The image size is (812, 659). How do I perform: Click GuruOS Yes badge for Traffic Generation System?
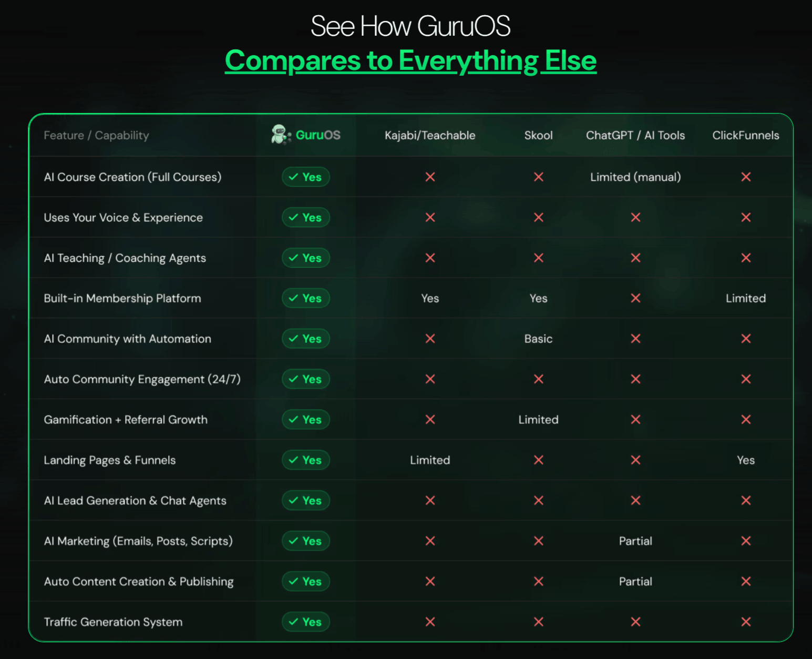tap(306, 622)
